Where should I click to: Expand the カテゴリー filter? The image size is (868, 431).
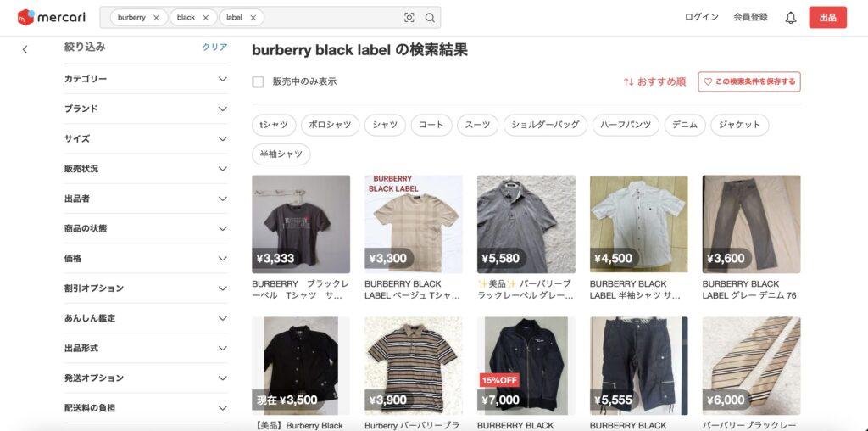(146, 79)
